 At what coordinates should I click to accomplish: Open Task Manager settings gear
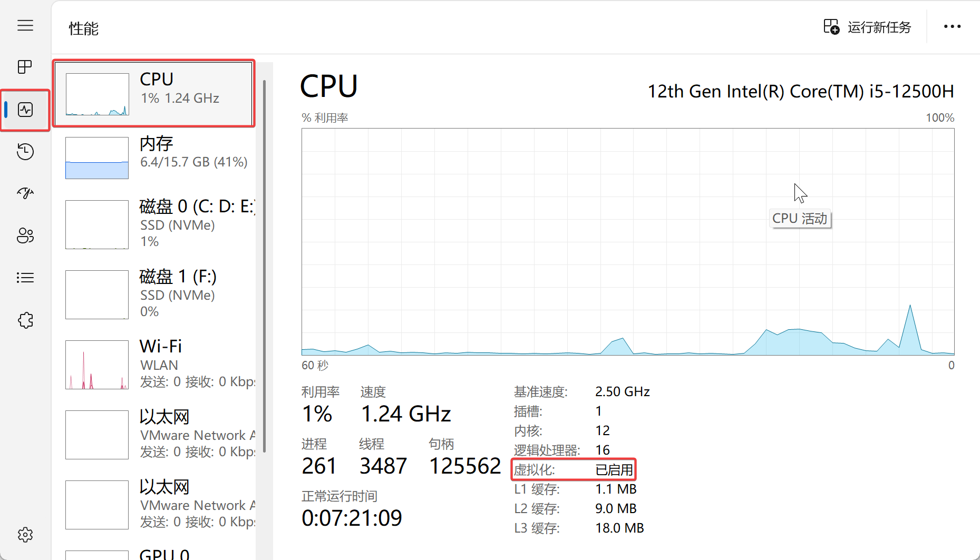[x=24, y=534]
